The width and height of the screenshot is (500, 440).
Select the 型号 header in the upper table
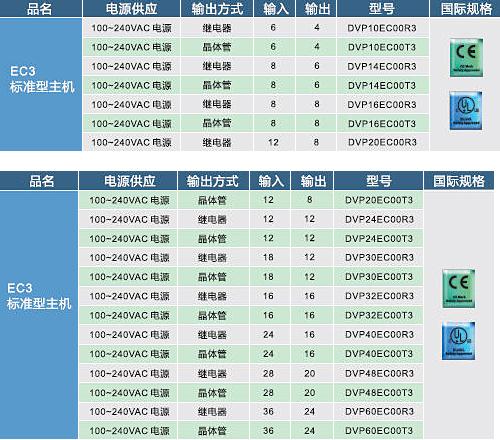pos(383,9)
